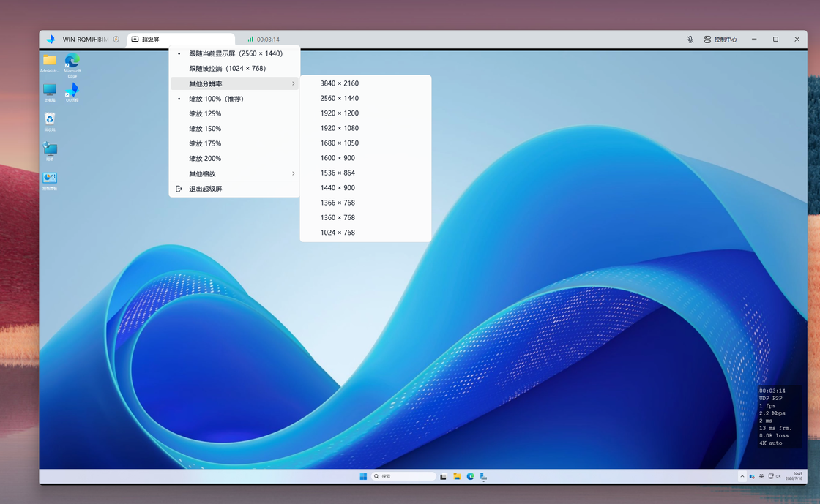Viewport: 820px width, 504px height.
Task: Select 缩放 150% scaling
Action: (234, 129)
